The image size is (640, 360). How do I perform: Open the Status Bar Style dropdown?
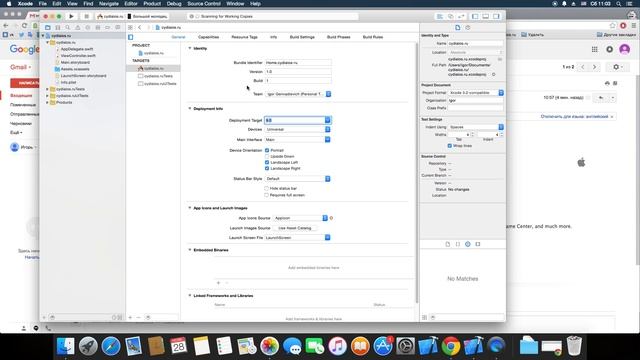(298, 179)
